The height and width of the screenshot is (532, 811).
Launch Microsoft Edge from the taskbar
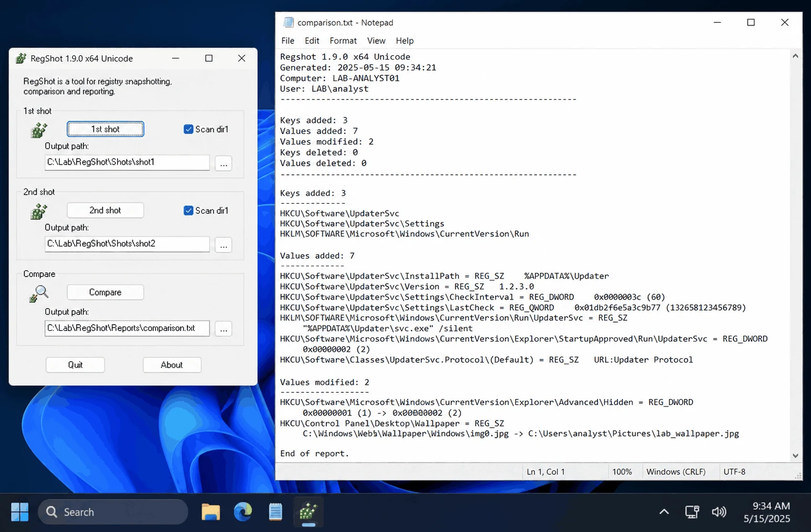tap(243, 512)
